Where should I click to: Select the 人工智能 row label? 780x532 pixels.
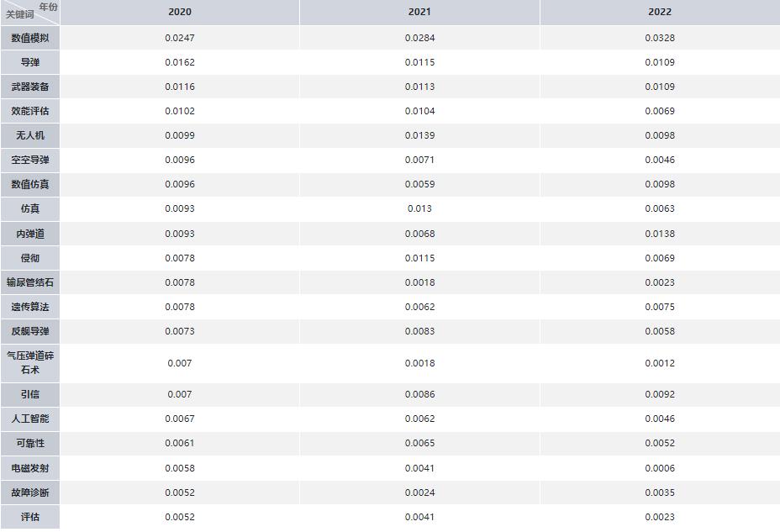(30, 419)
